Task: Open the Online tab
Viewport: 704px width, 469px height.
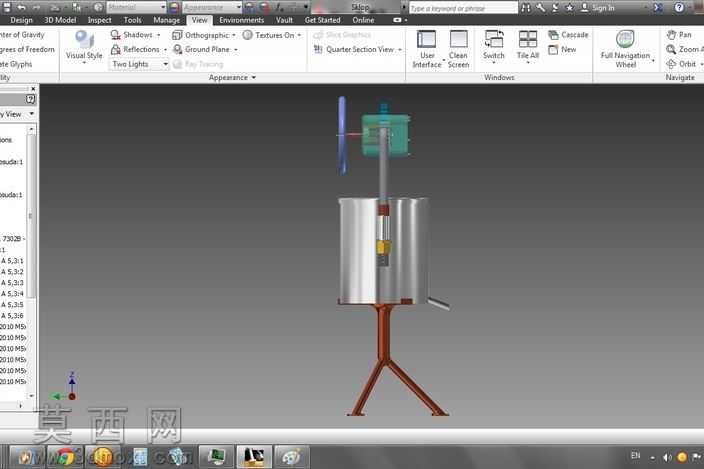Action: [363, 20]
